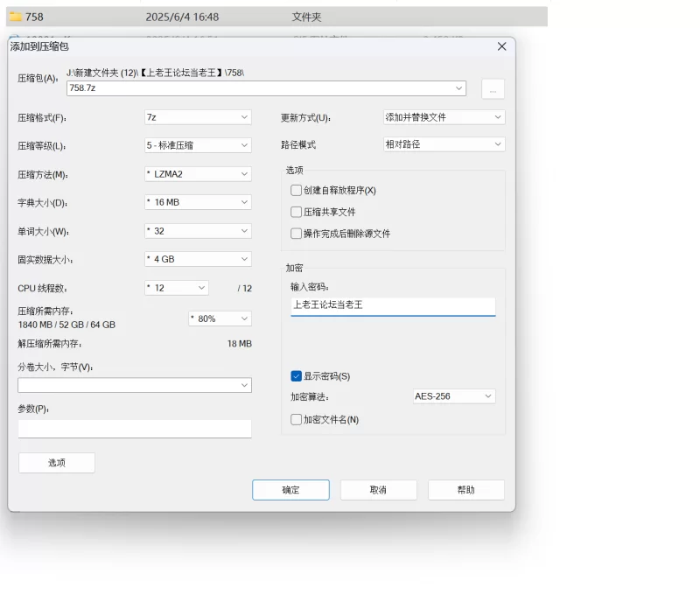Enable delete source files after compression checkbox
Image resolution: width=700 pixels, height=602 pixels.
(297, 234)
